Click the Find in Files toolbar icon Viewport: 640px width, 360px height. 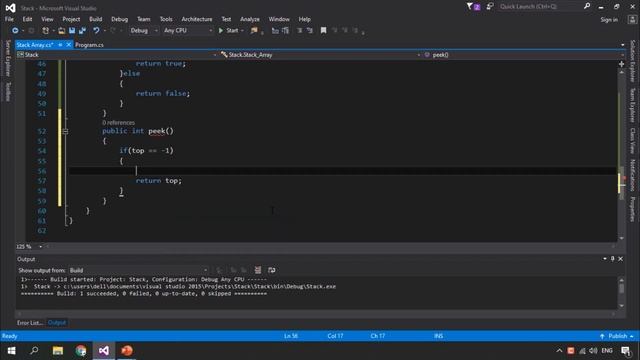pyautogui.click(x=254, y=31)
